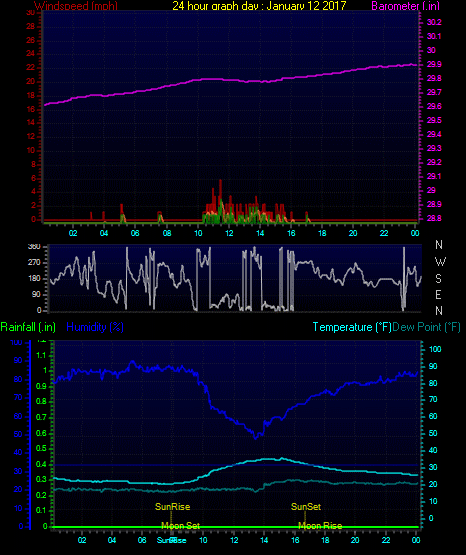Click the Rainfall (.in) legend label
Viewport: 466px width, 555px height.
point(28,327)
